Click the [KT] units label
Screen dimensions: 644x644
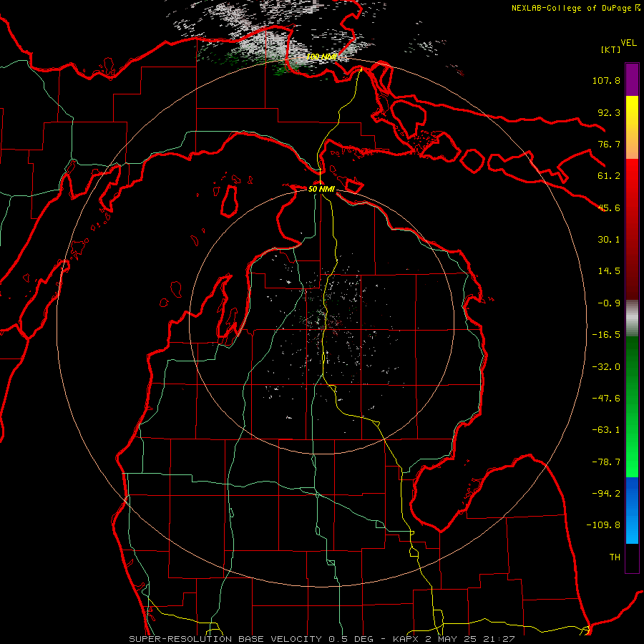tap(610, 49)
